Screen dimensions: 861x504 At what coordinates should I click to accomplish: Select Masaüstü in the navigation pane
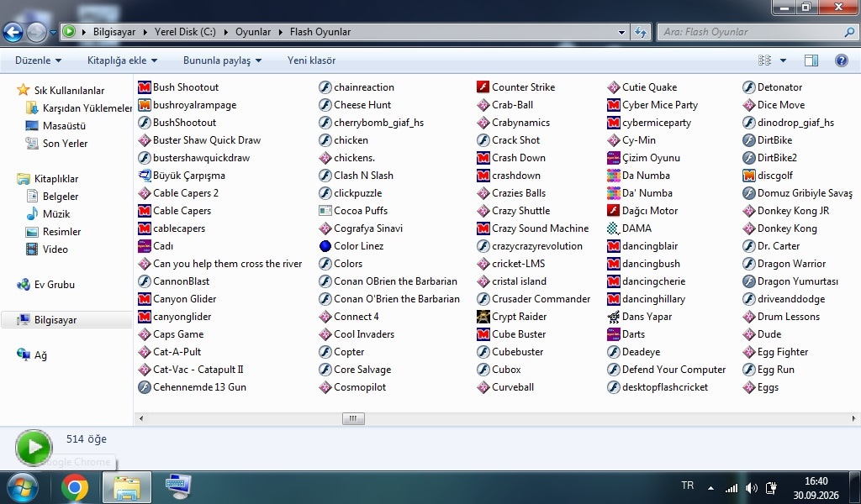tap(64, 126)
